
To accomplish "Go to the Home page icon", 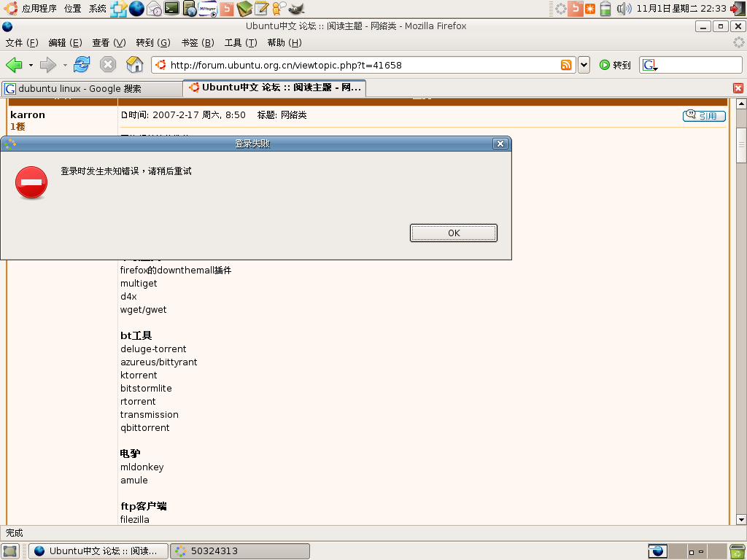I will pyautogui.click(x=135, y=64).
